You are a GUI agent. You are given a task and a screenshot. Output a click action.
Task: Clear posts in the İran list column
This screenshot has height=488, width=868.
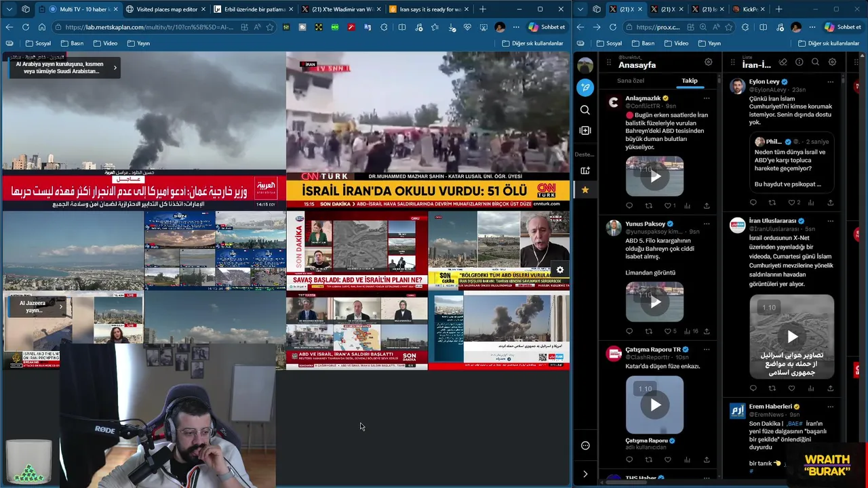coord(783,62)
